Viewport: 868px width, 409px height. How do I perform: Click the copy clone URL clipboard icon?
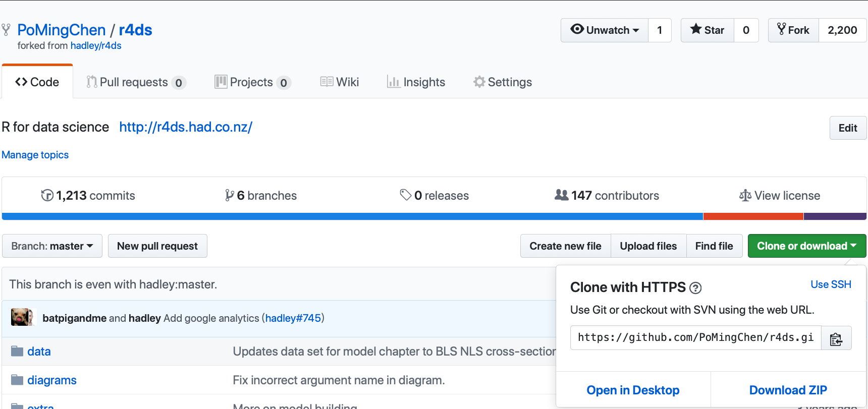click(x=836, y=338)
